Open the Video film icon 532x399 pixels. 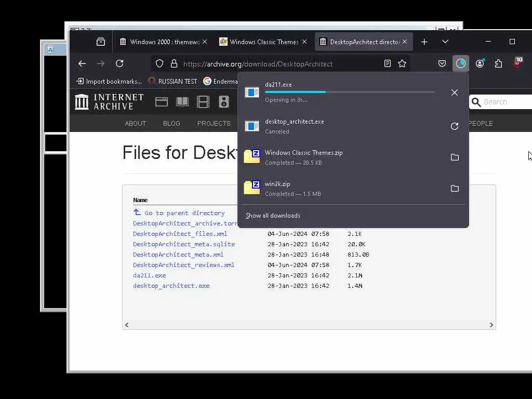coord(203,102)
